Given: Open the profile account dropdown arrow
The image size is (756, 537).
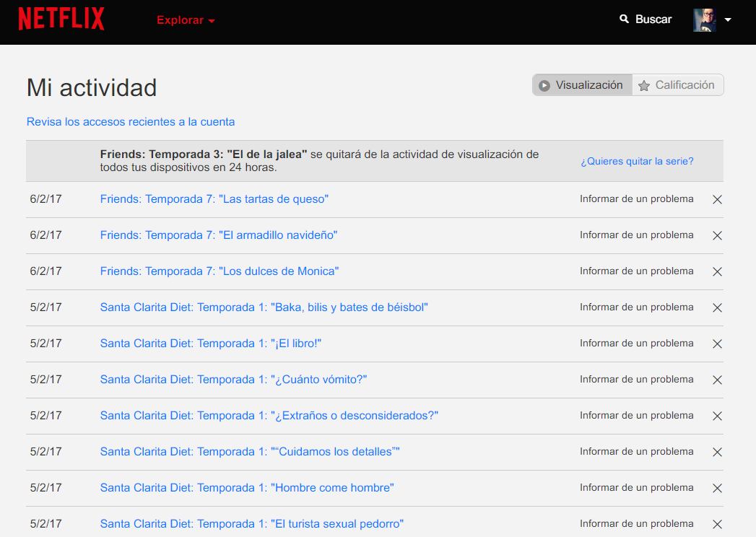Looking at the screenshot, I should [729, 19].
